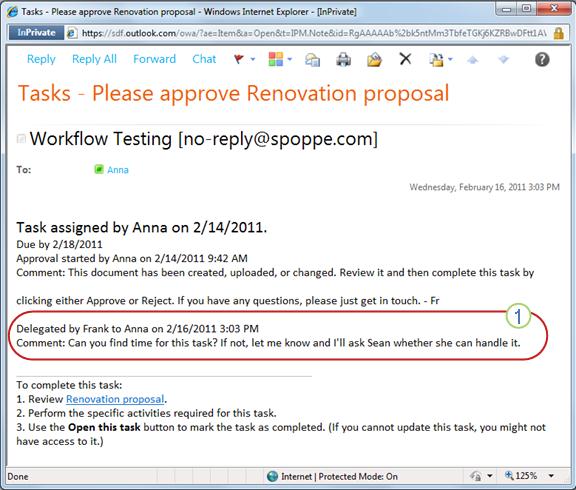
Task: Click the create rule icon
Action: 436,60
